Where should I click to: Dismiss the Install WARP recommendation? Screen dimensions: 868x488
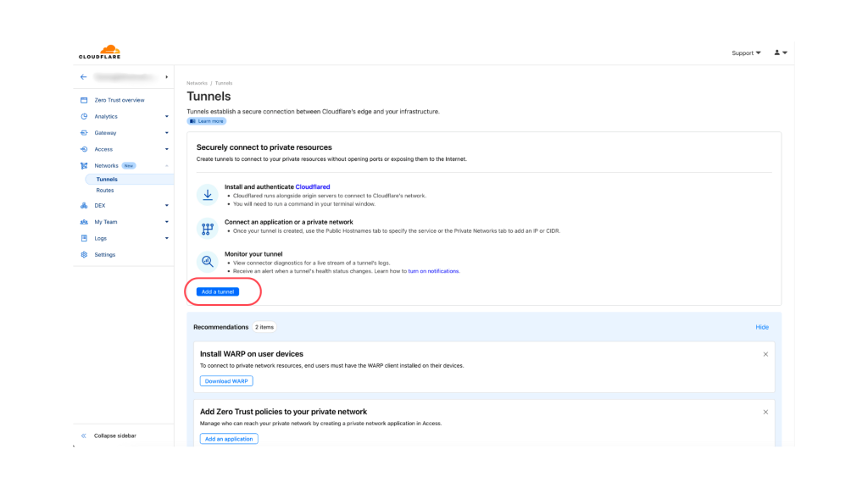[x=765, y=354]
